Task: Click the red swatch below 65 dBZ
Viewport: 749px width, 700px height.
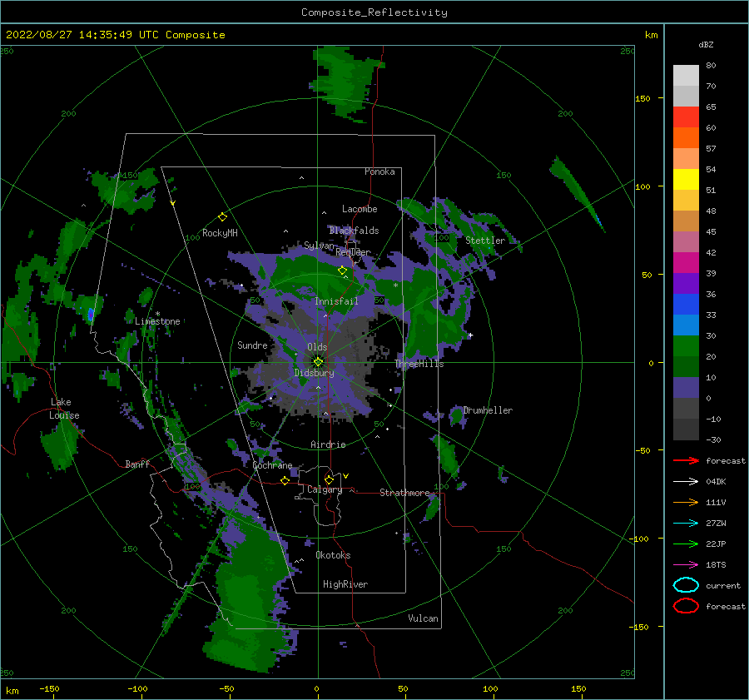Action: [686, 117]
